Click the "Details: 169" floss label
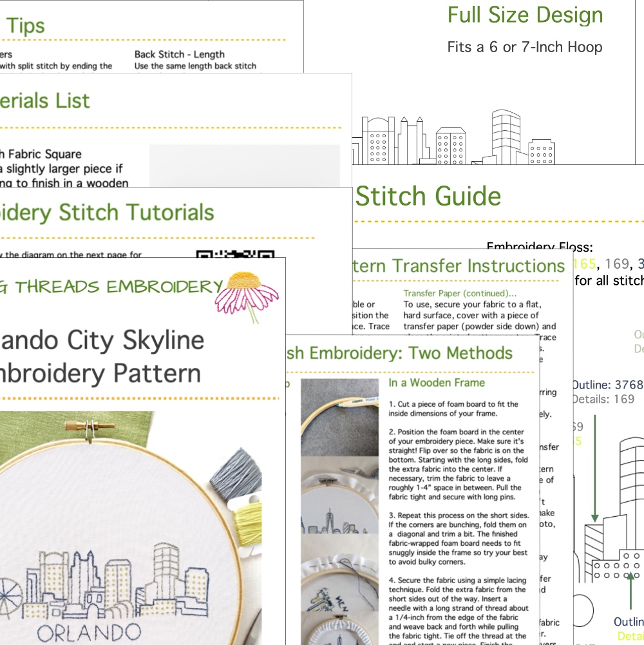 coord(603,399)
